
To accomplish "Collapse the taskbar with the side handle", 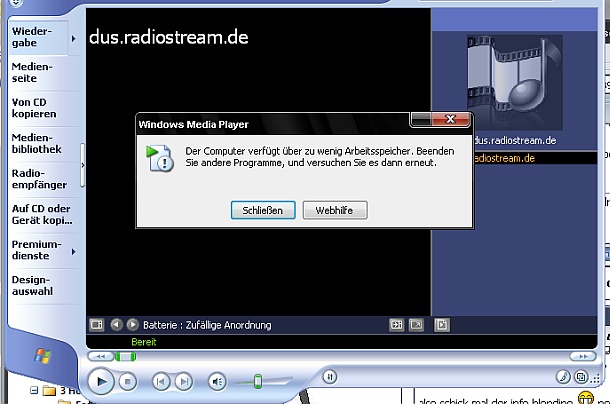I will [x=82, y=165].
